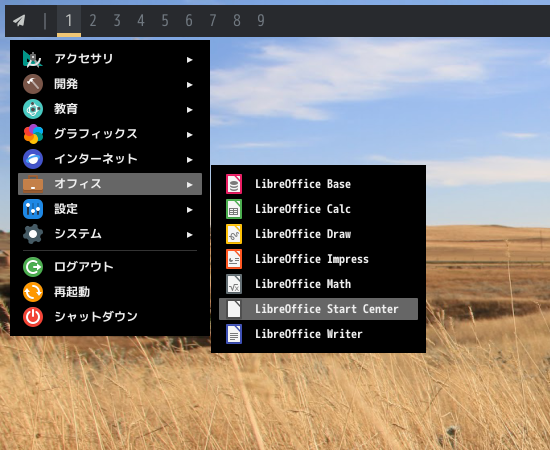Switch to workspace 9
550x450 pixels.
click(261, 21)
